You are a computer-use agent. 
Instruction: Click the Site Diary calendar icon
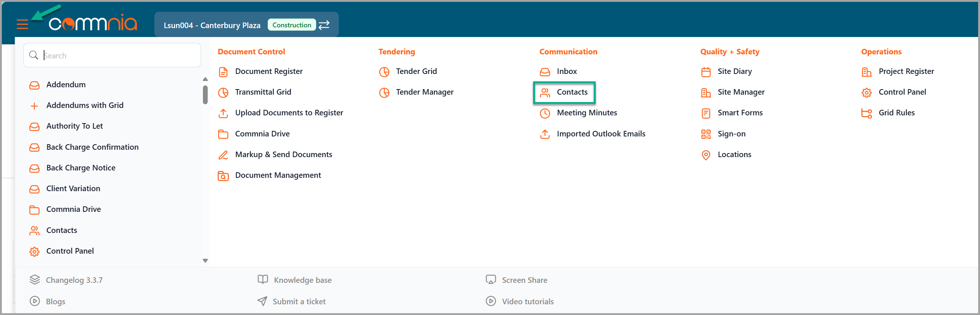(706, 72)
